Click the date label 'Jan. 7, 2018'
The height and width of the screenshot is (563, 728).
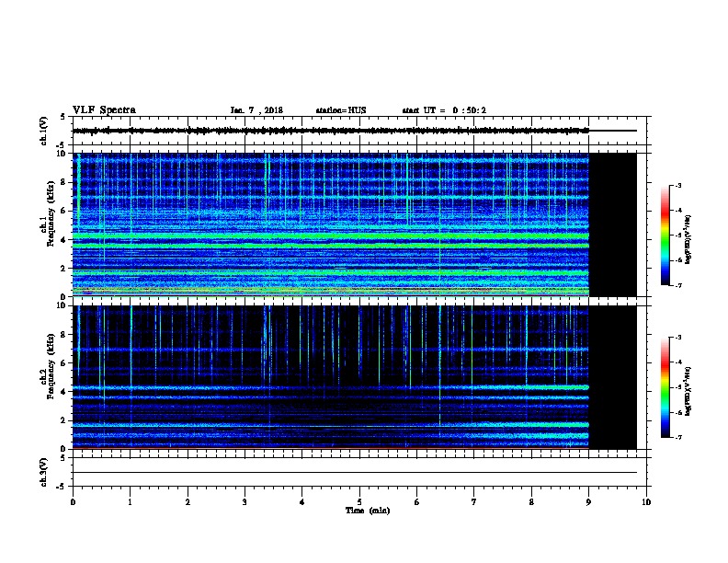pyautogui.click(x=256, y=110)
